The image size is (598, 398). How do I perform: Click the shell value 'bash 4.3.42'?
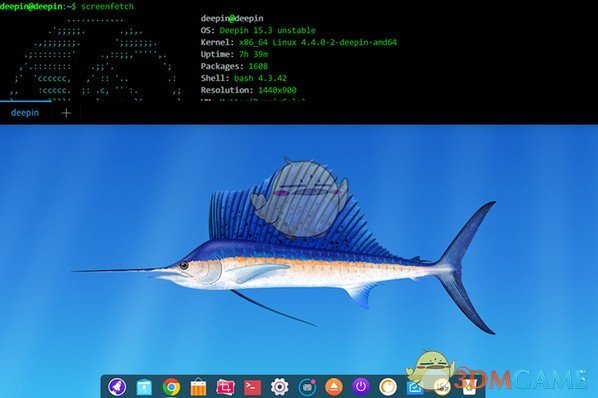(x=260, y=78)
